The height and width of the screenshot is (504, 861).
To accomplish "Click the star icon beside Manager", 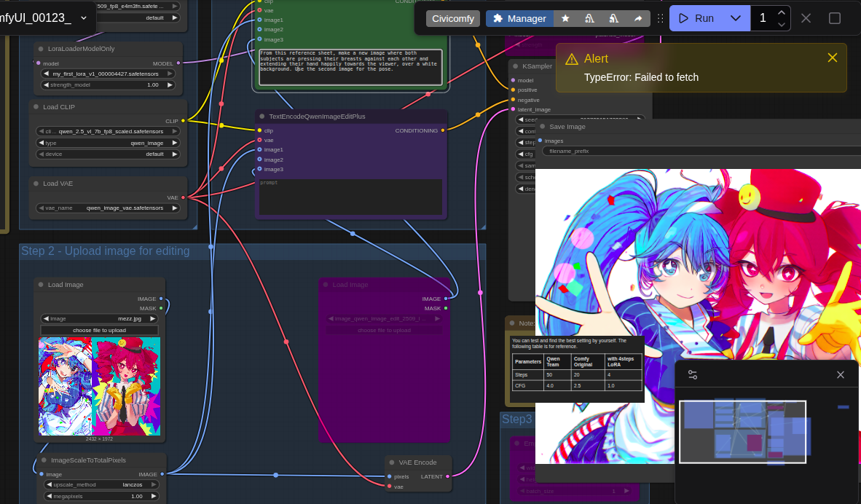I will pos(565,19).
